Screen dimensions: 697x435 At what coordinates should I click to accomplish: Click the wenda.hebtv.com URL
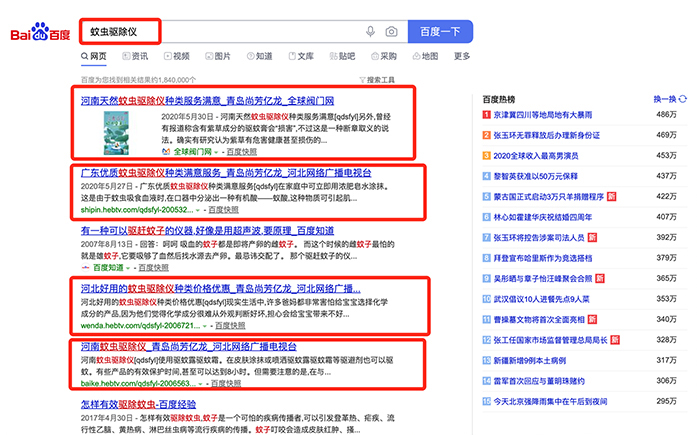tap(140, 326)
